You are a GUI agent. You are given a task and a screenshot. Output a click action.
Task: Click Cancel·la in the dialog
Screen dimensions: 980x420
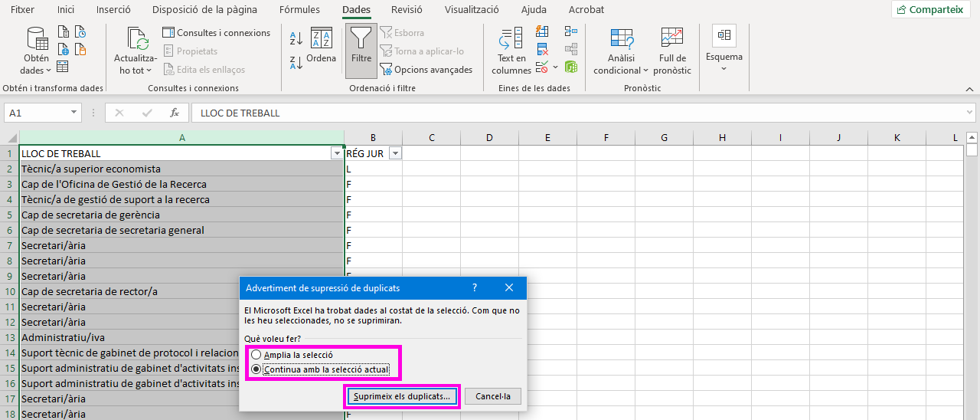click(x=492, y=396)
